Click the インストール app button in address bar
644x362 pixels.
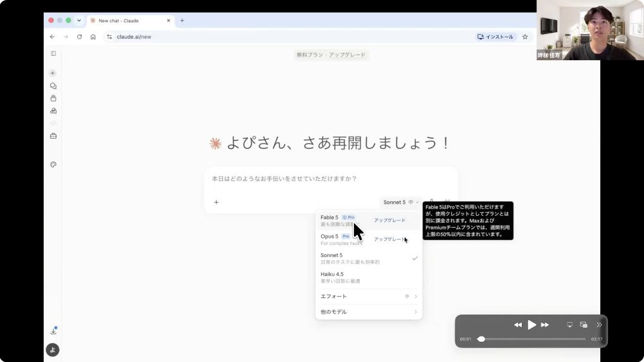point(495,37)
